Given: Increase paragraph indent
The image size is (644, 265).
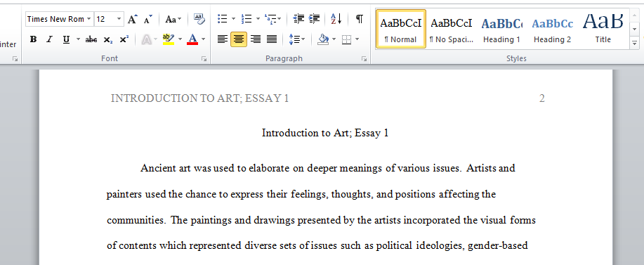Looking at the screenshot, I should 314,19.
